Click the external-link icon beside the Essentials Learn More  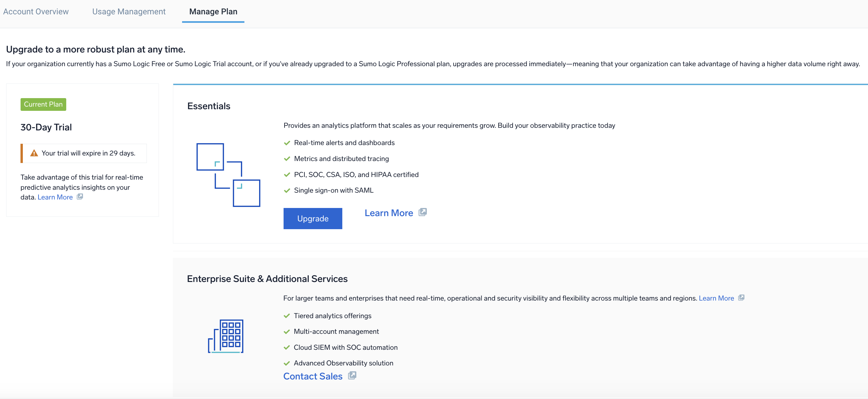(423, 212)
